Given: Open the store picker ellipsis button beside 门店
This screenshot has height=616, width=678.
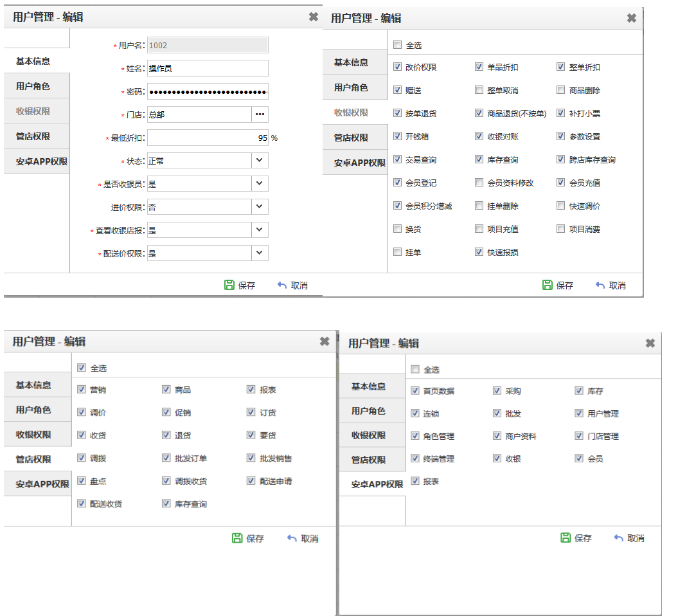Looking at the screenshot, I should pos(260,114).
